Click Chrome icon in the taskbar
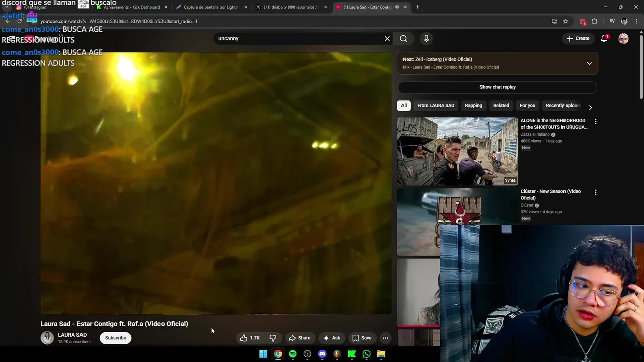The height and width of the screenshot is (362, 644). pos(278,354)
